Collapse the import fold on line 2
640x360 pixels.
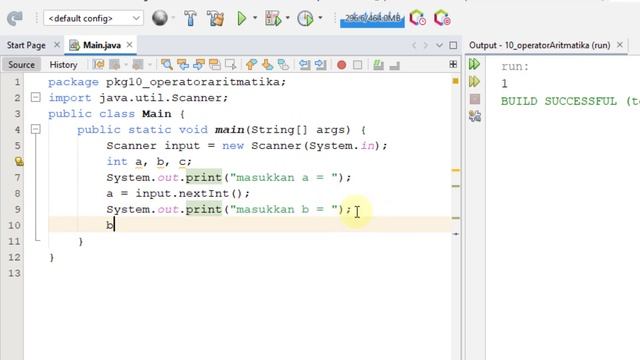click(x=36, y=98)
